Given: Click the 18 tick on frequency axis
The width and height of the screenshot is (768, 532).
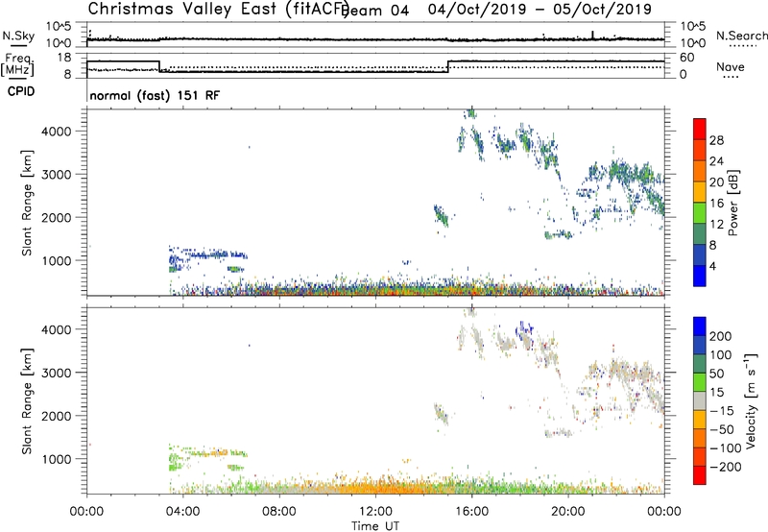Looking at the screenshot, I should pos(64,58).
